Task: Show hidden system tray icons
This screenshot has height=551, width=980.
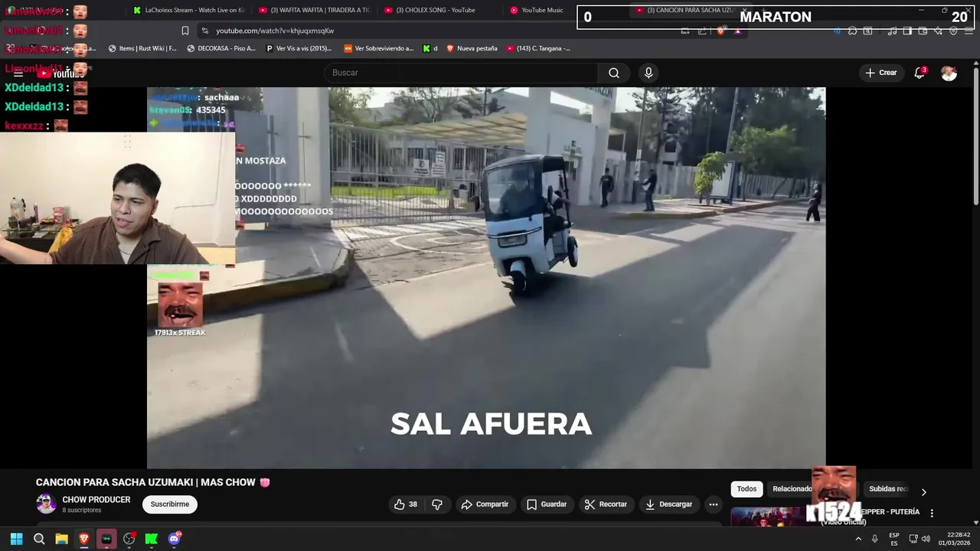Action: [857, 539]
